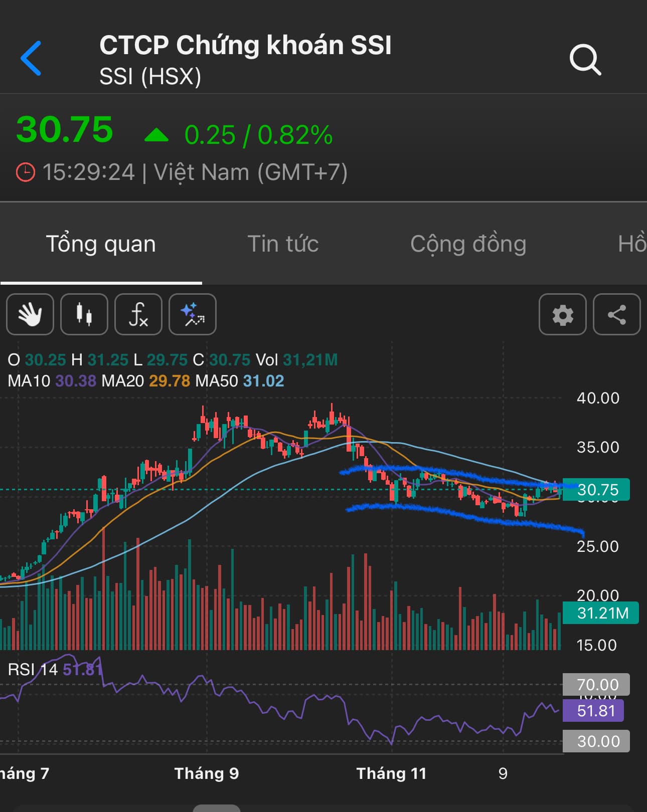Tap the MA20 29.78 indicator label

145,381
